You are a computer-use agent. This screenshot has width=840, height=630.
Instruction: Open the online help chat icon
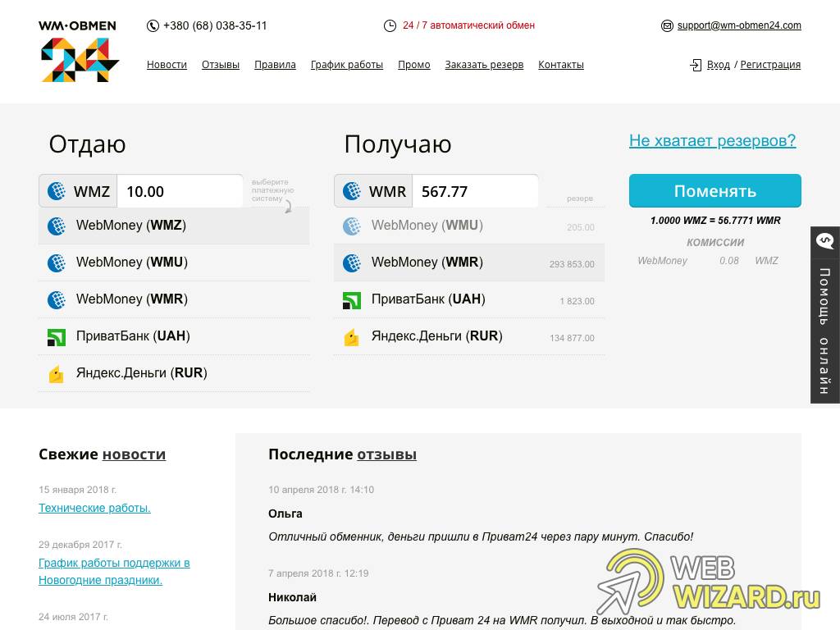pos(825,241)
